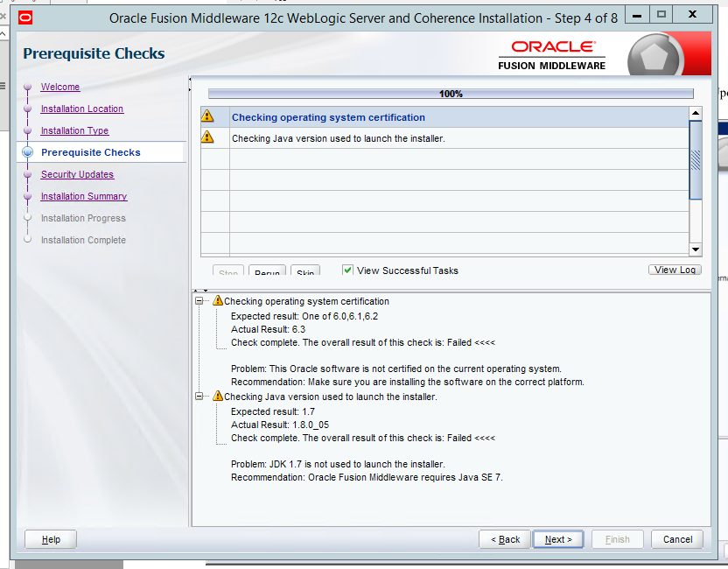Click the Prerequisite Checks step bullet icon
728x569 pixels.
(28, 152)
